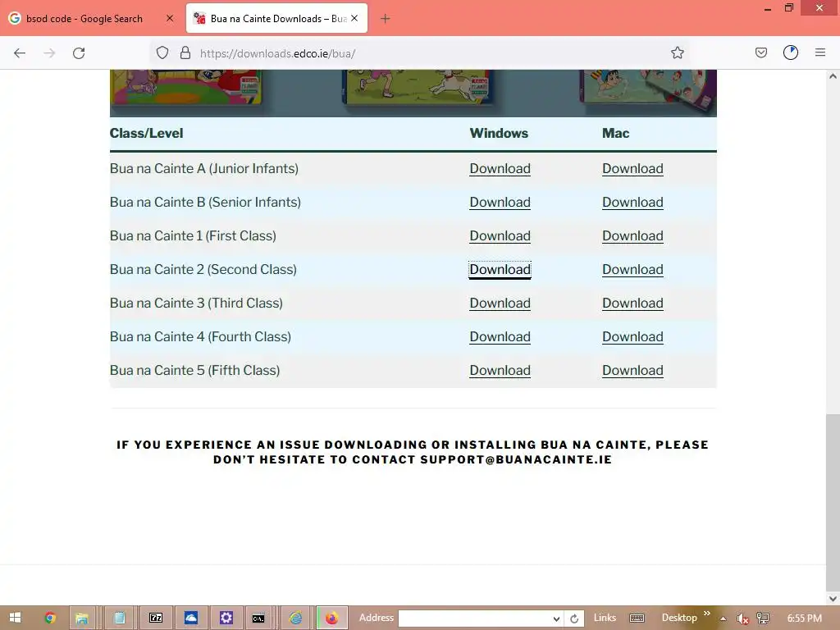Viewport: 840px width, 630px height.
Task: Expand the Desktop toolbar chevron
Action: [706, 614]
